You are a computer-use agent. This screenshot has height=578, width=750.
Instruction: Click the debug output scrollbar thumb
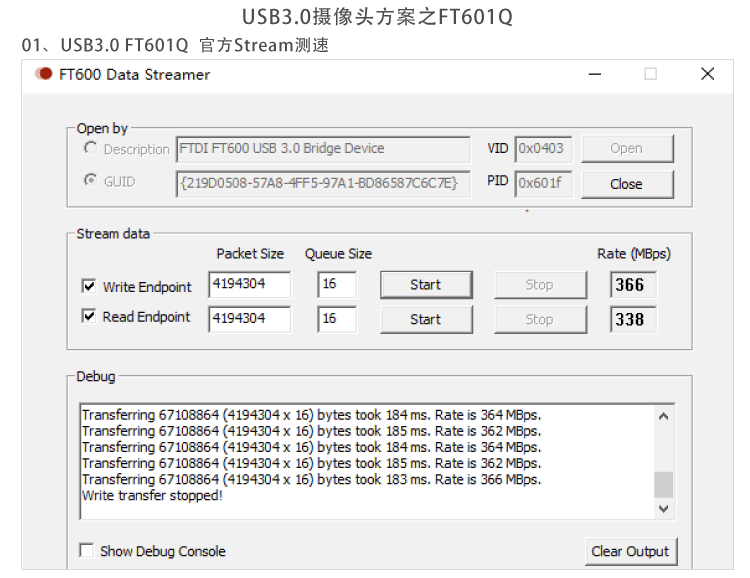(663, 485)
